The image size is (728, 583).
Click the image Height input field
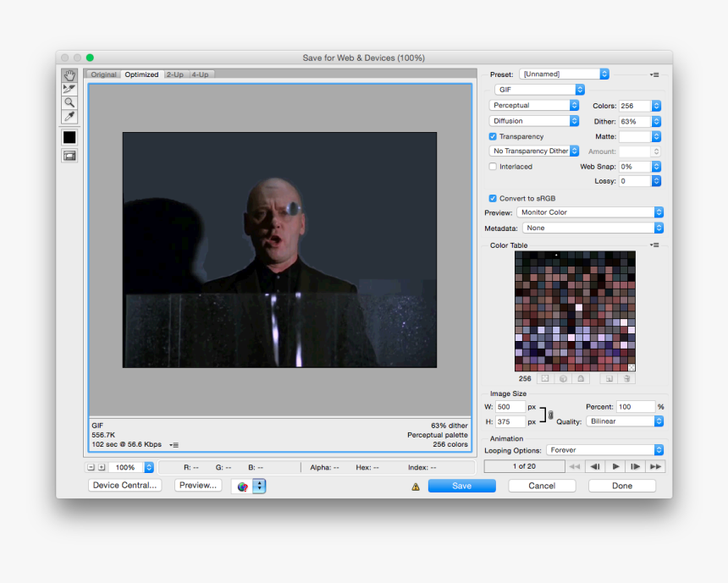click(x=510, y=421)
